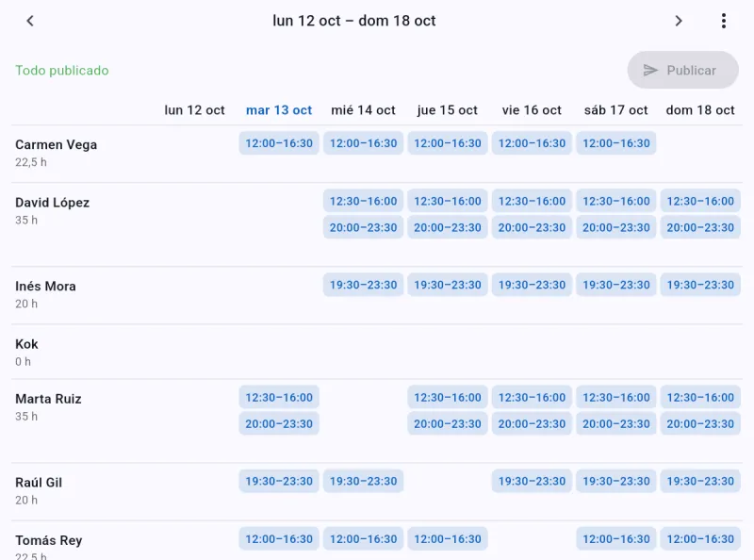
Task: Open Inés Mora's Sunday 19:30–23:30 shift
Action: [700, 285]
